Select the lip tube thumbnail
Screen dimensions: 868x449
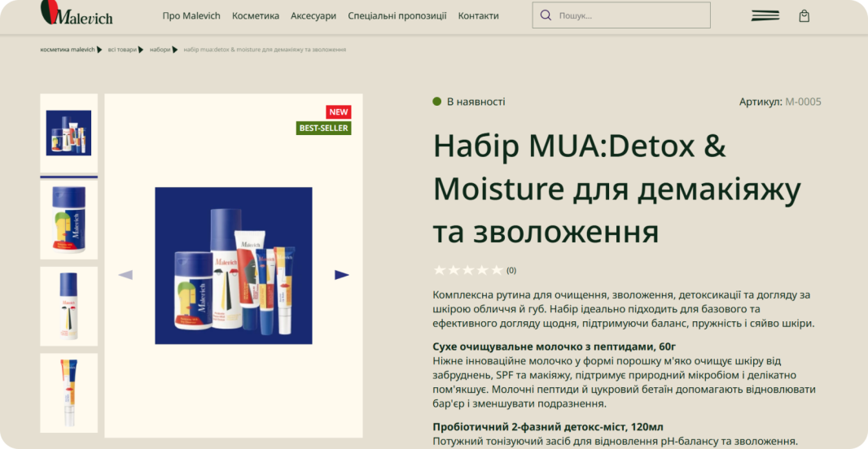pos(68,393)
